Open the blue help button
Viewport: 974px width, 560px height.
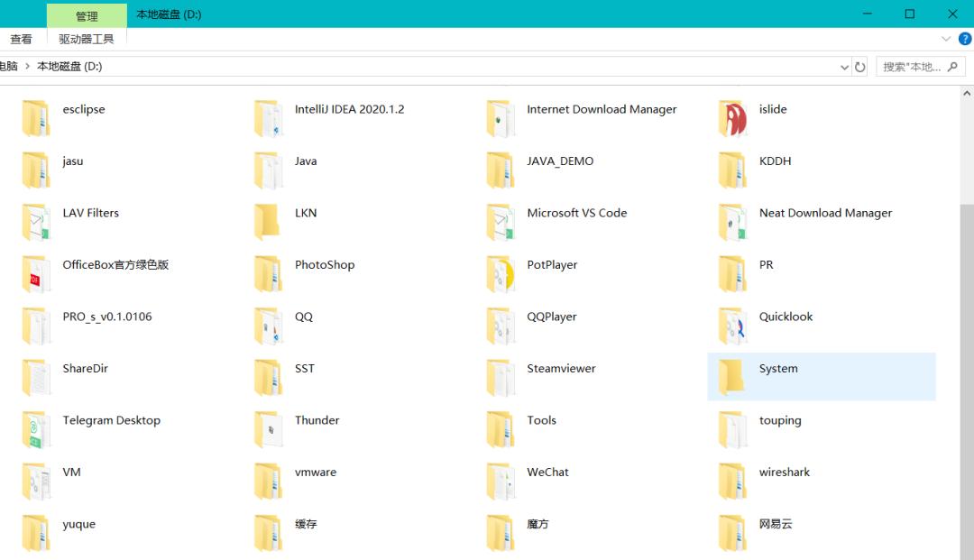(x=965, y=38)
